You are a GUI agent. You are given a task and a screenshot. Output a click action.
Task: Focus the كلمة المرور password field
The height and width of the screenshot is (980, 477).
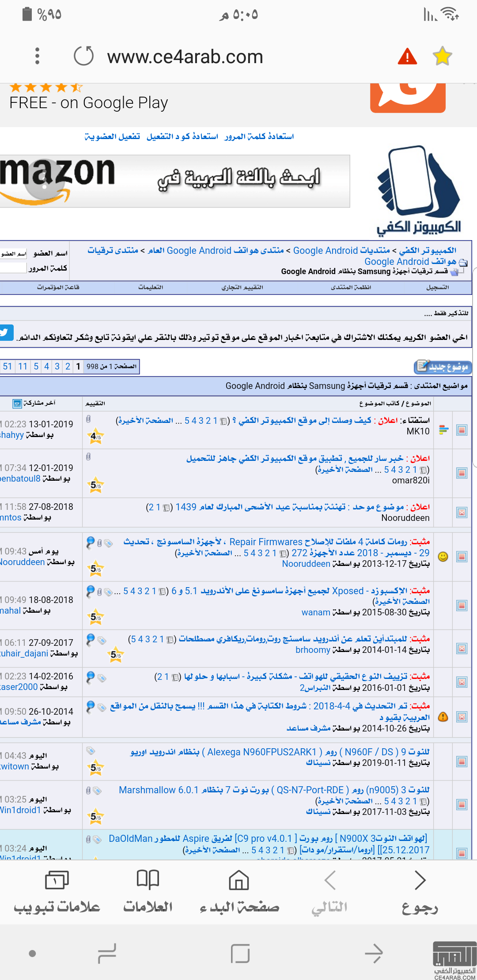pyautogui.click(x=13, y=268)
